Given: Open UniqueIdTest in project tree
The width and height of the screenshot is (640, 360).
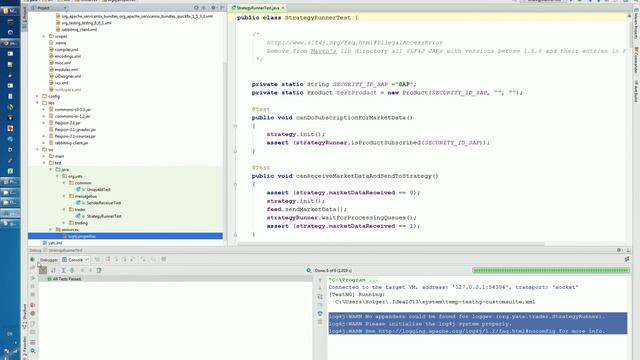Looking at the screenshot, I should click(x=98, y=189).
